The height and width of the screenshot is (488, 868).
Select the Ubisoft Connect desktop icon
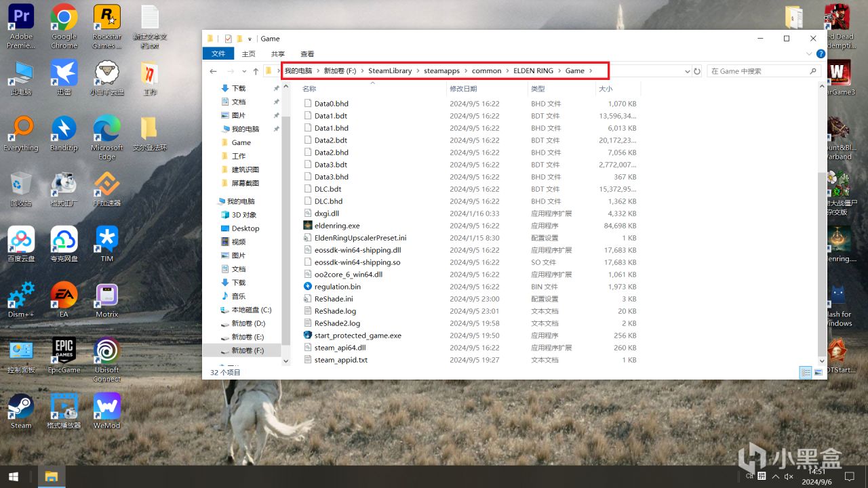point(106,359)
